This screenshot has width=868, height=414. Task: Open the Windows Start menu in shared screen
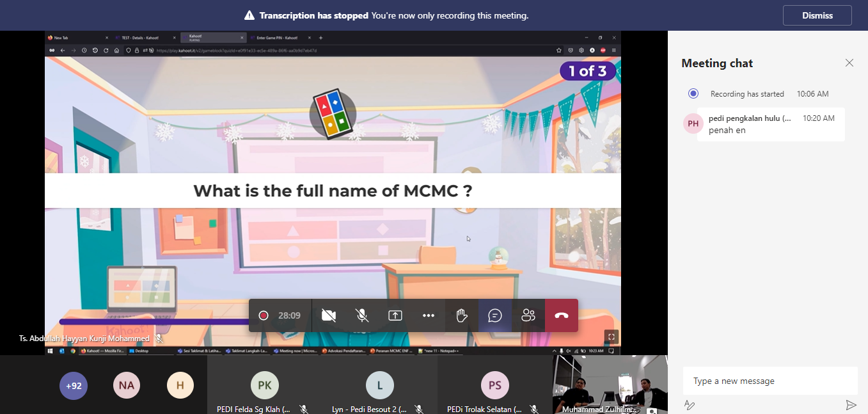51,351
